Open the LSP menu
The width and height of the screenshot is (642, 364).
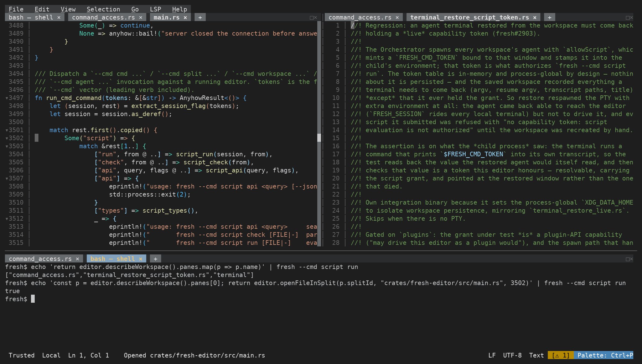click(156, 9)
